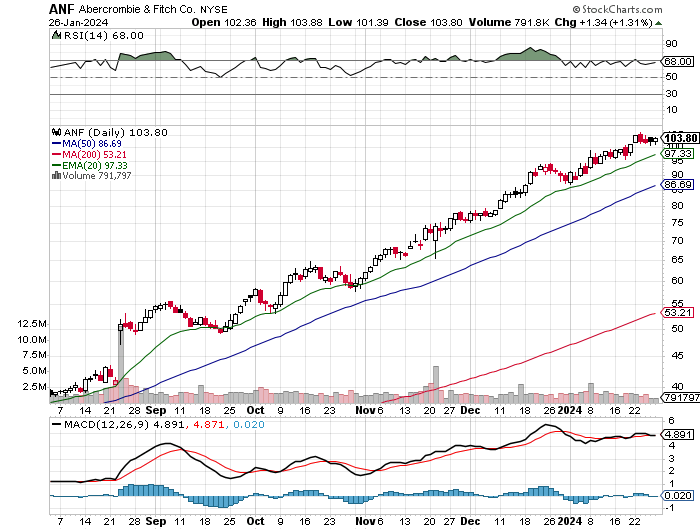Viewport: 700px width, 530px height.
Task: Click the blue MA(50) legend line swatch
Action: pos(57,144)
